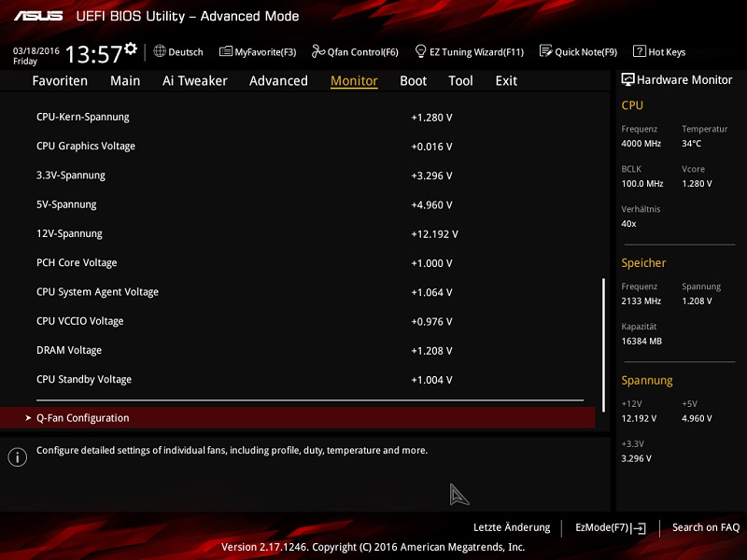The image size is (747, 560).
Task: Click the 13:57 clock display
Action: (94, 54)
